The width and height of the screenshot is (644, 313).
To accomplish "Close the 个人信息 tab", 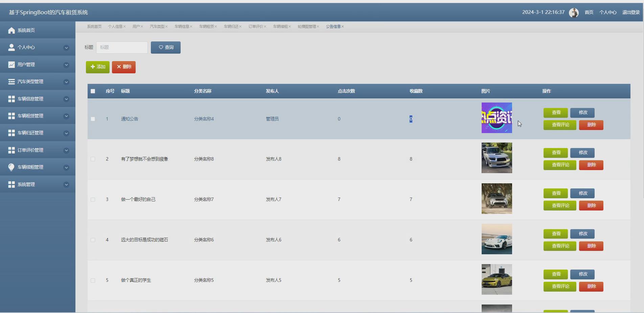I will [124, 26].
